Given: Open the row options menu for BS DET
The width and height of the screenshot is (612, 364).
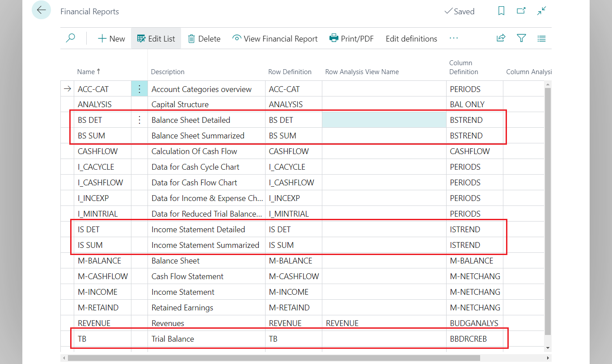Looking at the screenshot, I should coord(139,120).
